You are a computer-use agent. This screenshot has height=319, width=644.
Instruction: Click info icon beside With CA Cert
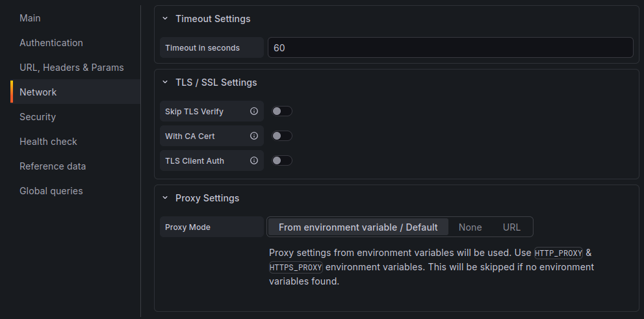coord(254,136)
